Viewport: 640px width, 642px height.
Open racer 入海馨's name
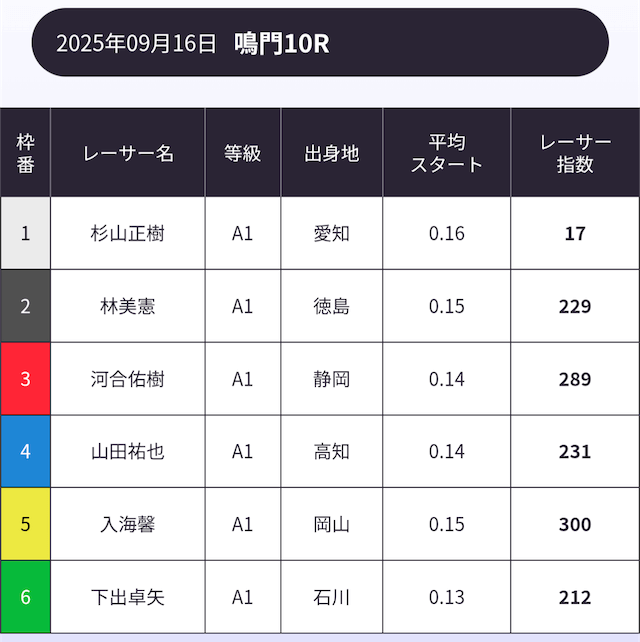[128, 525]
